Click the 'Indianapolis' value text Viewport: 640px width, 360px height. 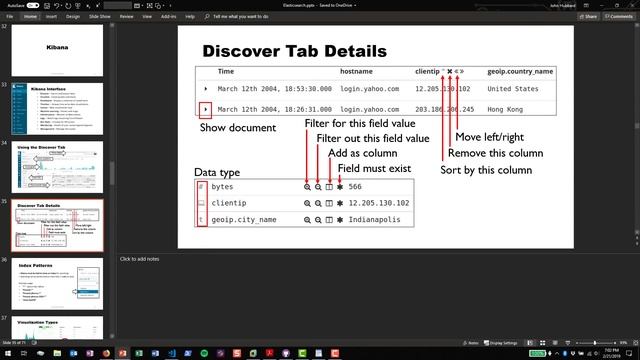(x=374, y=220)
